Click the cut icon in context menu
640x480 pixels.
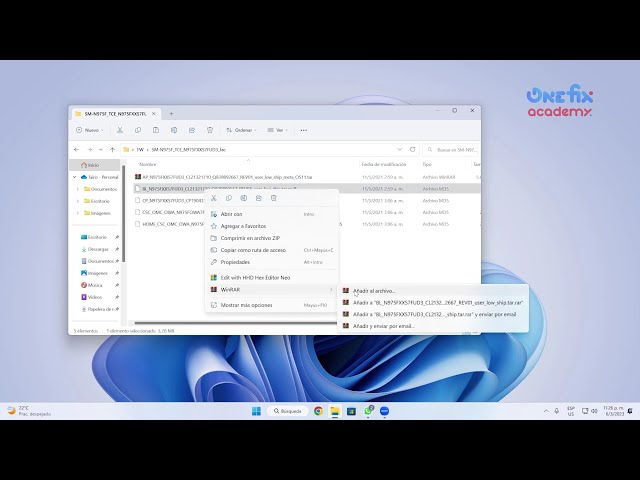pyautogui.click(x=213, y=198)
